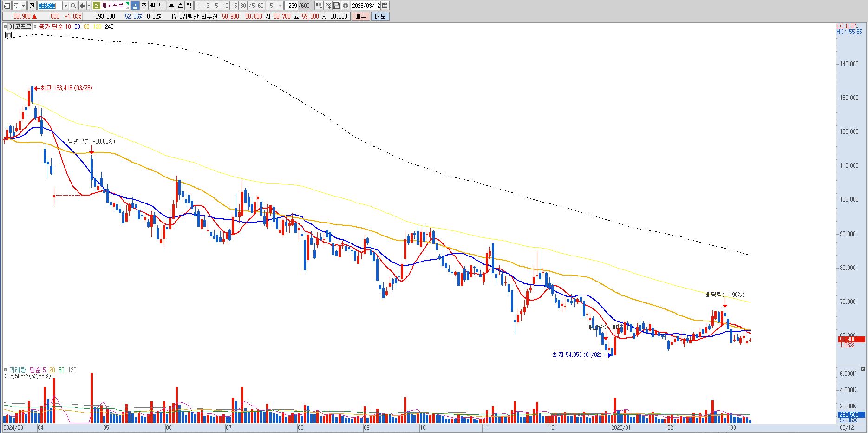
Task: Click the add line indicator icon
Action: (328, 6)
